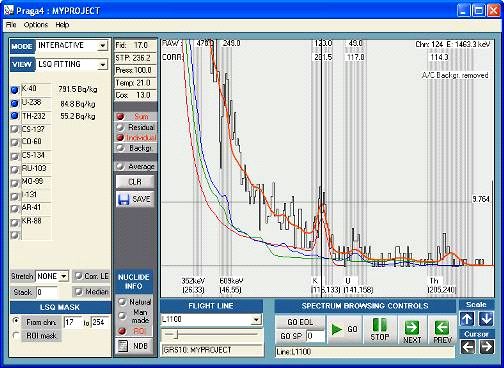Click the GO SP number field
The height and width of the screenshot is (368, 504).
[x=315, y=336]
